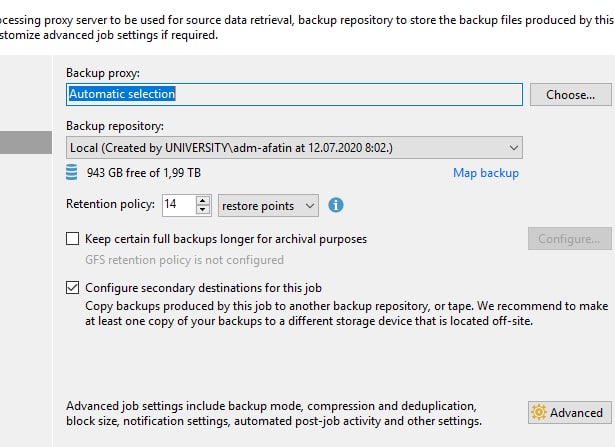Expand the restore points unit dropdown
Screen dimensions: 615x447
coord(268,205)
